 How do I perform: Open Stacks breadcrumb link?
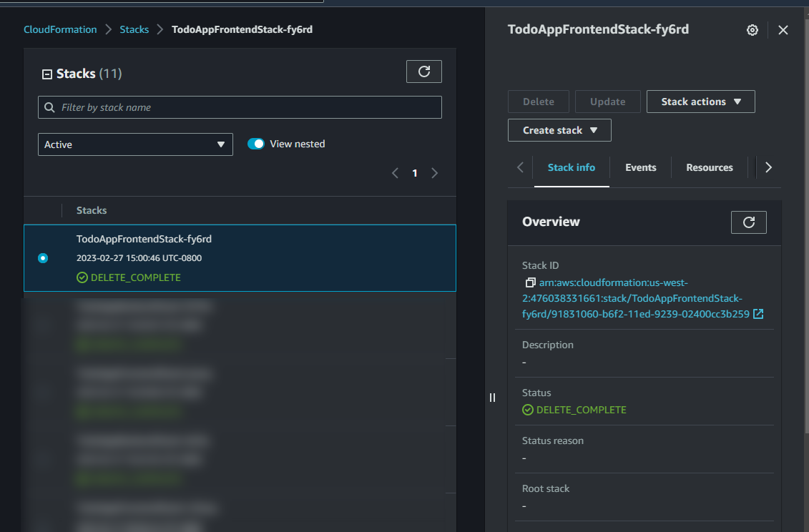[x=134, y=29]
